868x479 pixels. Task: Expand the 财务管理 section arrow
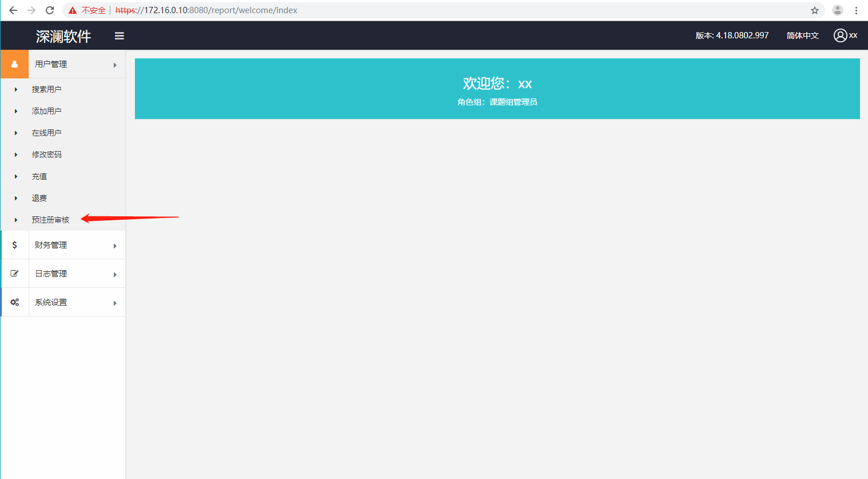[x=115, y=246]
